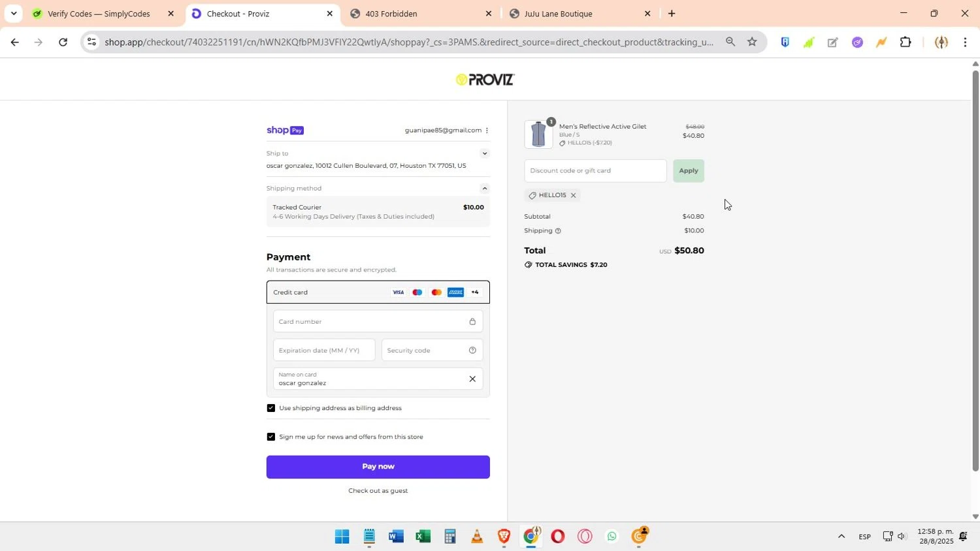
Task: Click the Security code field
Action: [x=433, y=350]
